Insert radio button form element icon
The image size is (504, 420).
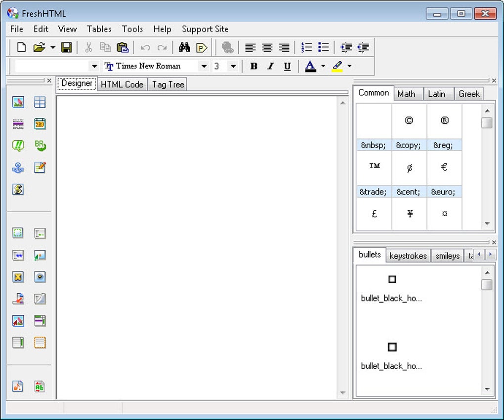pos(40,277)
